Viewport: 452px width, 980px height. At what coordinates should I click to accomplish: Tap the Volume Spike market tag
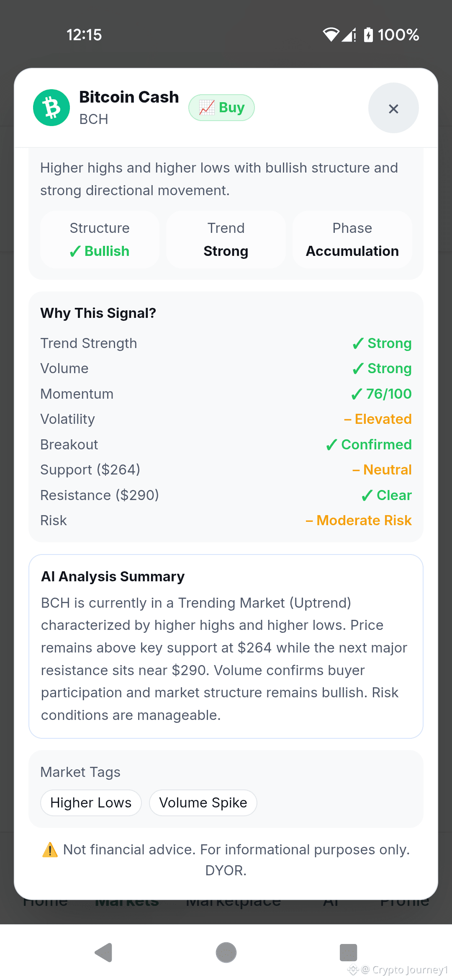click(x=203, y=803)
